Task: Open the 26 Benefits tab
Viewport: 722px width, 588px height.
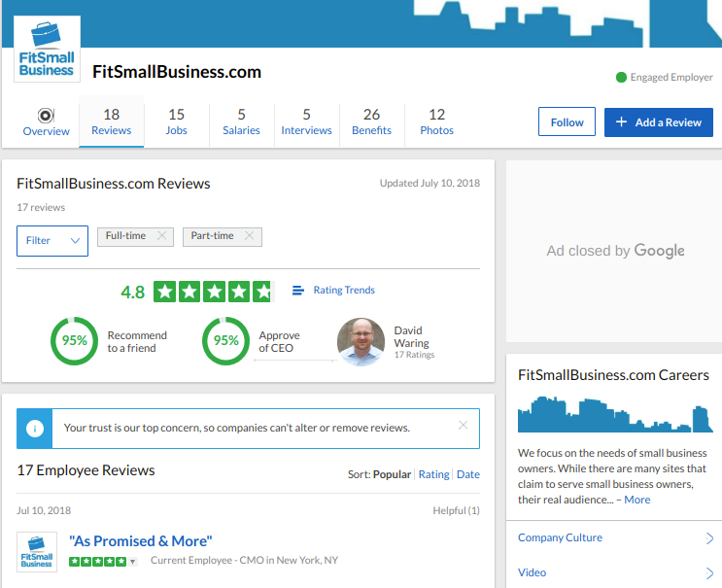Action: click(371, 122)
